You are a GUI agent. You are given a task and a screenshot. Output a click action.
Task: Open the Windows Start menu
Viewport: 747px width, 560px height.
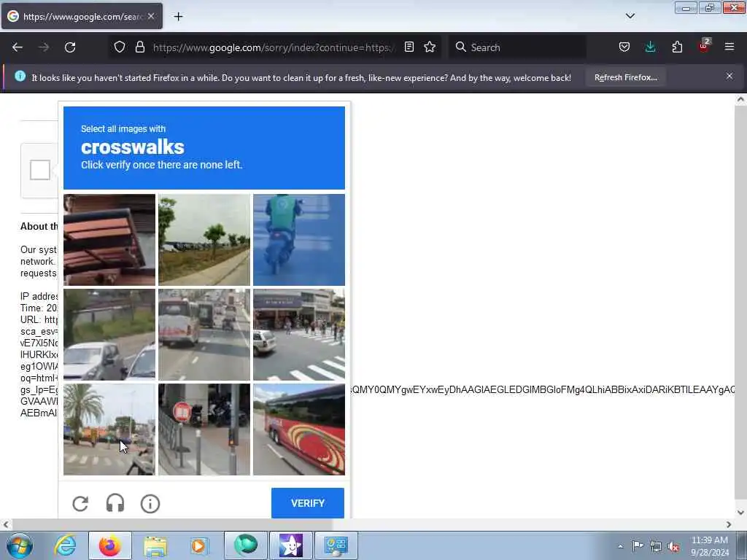[x=20, y=545]
